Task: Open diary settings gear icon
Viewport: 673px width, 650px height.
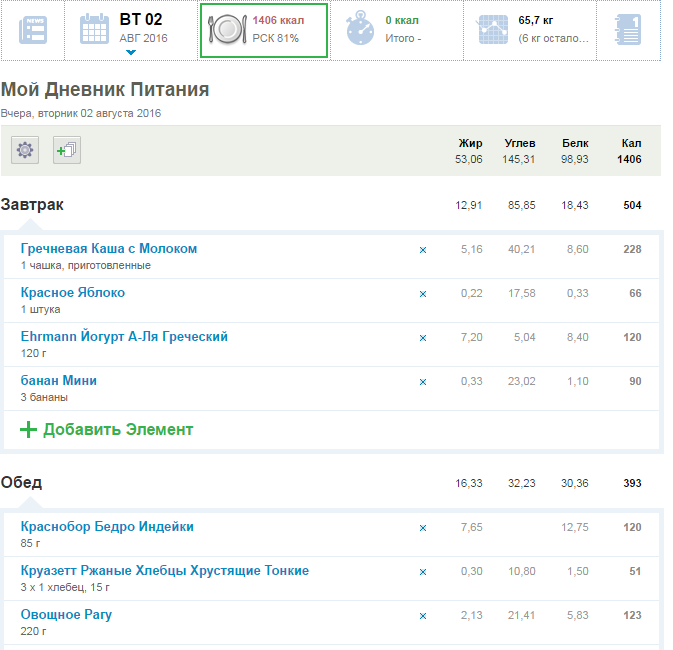Action: (x=25, y=150)
